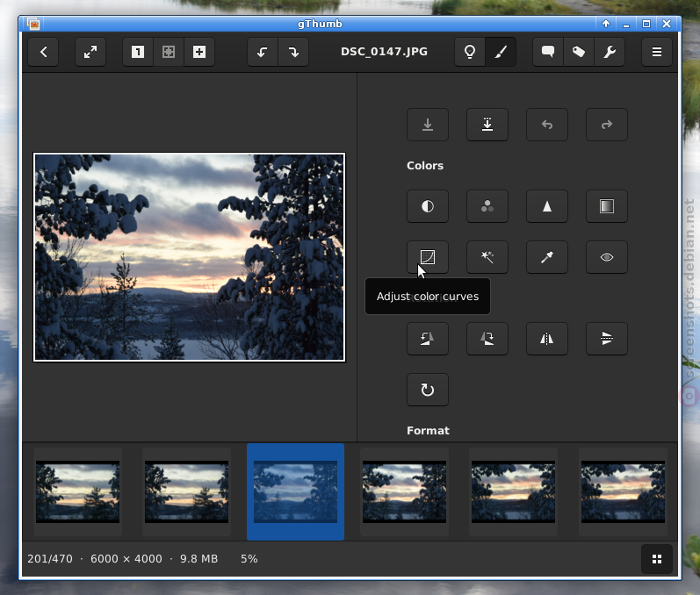700x595 pixels.
Task: Click the Save As button
Action: pos(487,125)
